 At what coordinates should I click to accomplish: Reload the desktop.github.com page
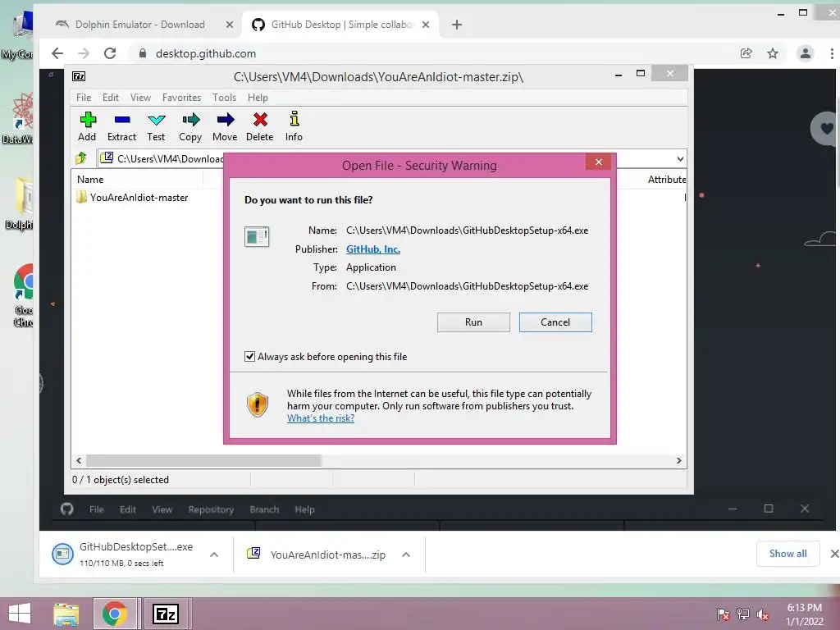coord(110,53)
